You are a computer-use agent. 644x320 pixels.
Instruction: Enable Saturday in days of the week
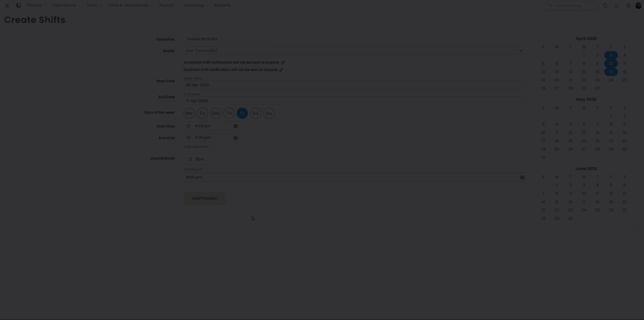(255, 113)
